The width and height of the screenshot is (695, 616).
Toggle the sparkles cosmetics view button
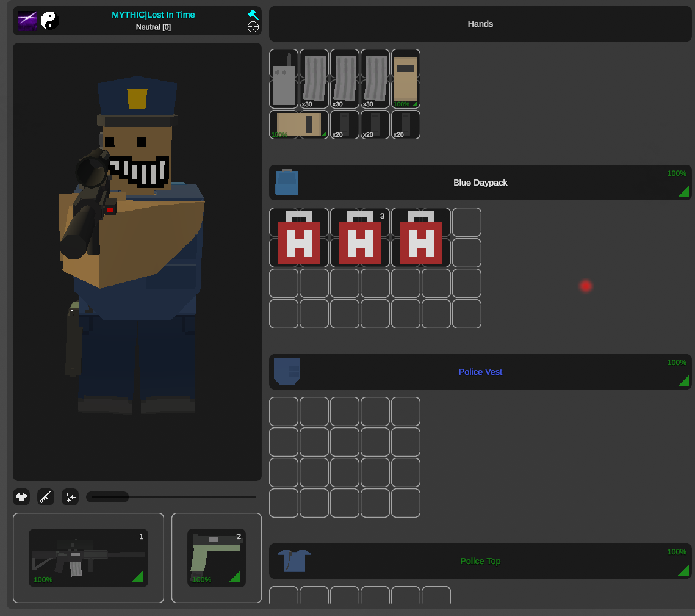70,497
